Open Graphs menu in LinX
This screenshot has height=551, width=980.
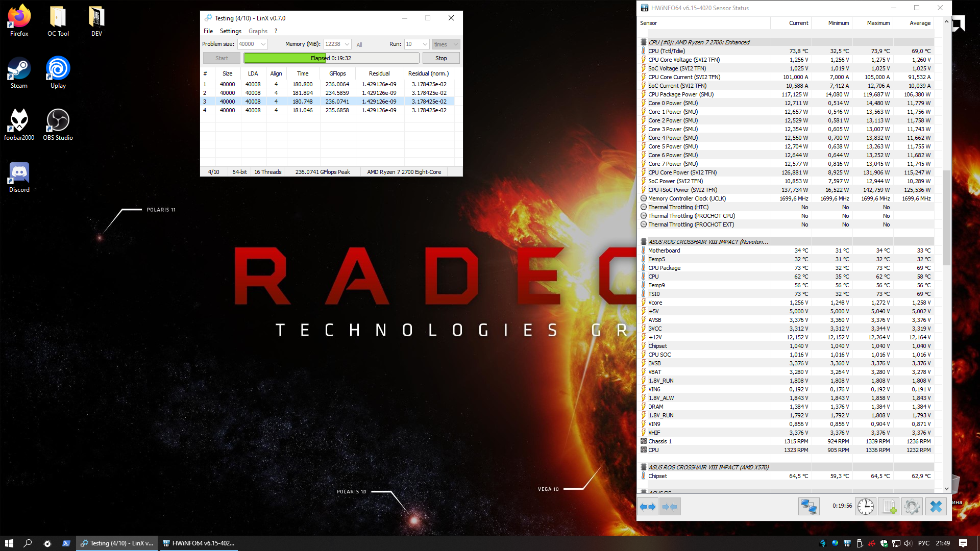[258, 31]
